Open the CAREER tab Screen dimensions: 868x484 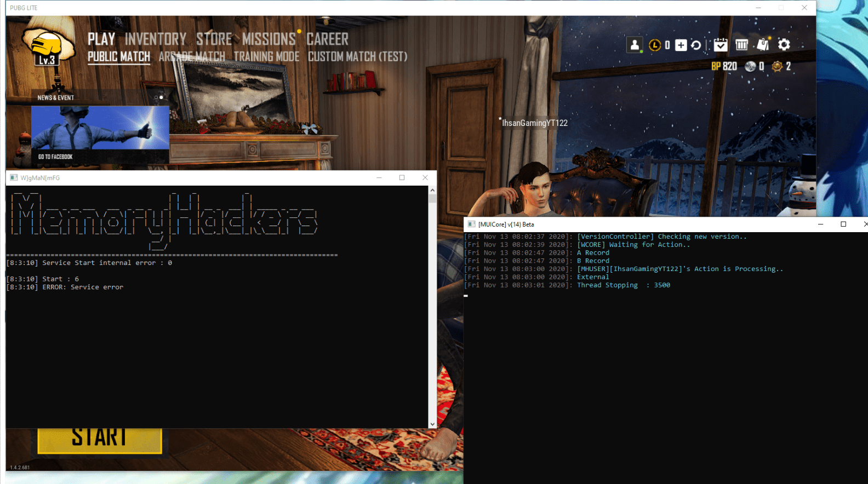[327, 39]
